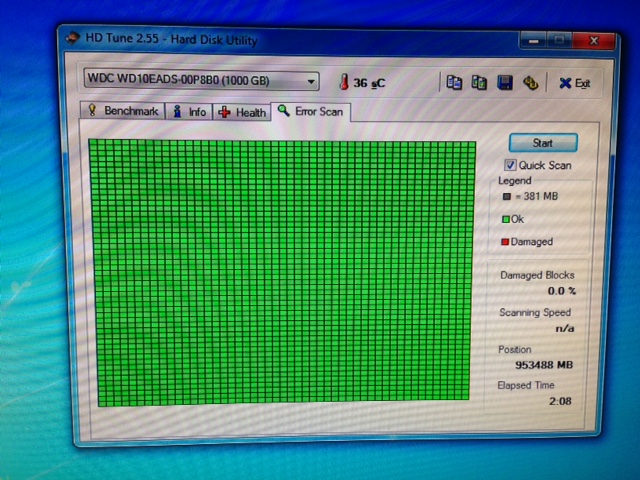This screenshot has width=640, height=480.
Task: Uncheck the Quick Scan checkbox
Action: (x=510, y=165)
